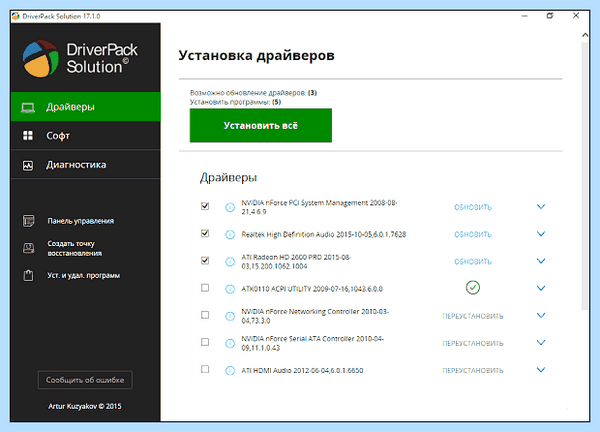The width and height of the screenshot is (600, 432).
Task: Click Обновить for NVIDIA nForce PCI System Management
Action: (473, 207)
